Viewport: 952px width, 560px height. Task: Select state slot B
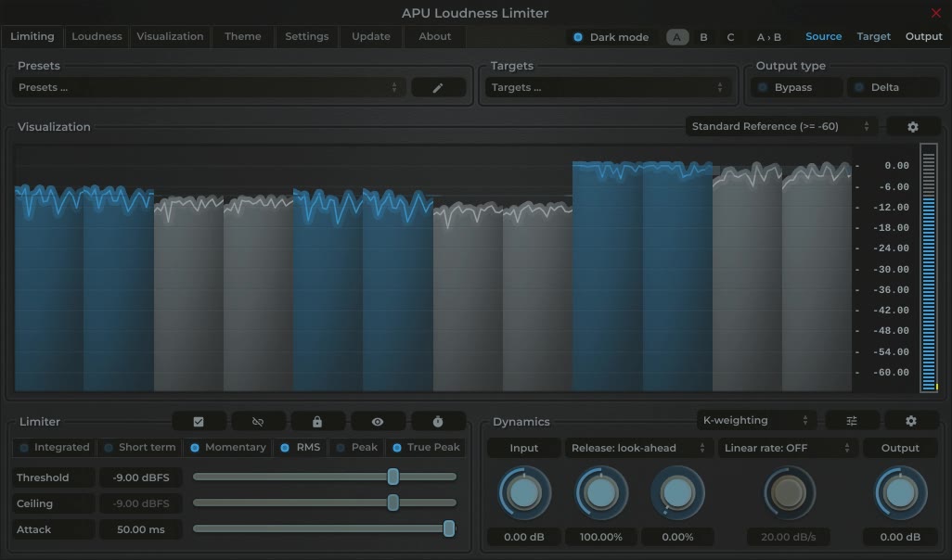click(x=703, y=37)
